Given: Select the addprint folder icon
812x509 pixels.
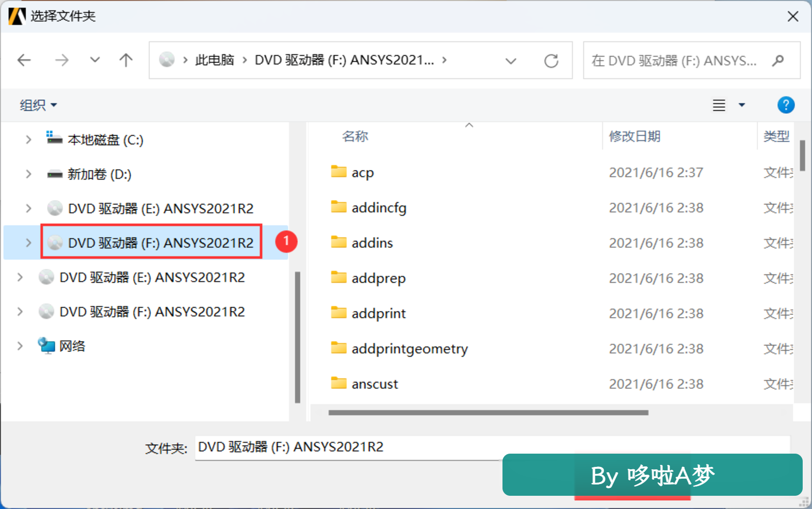Looking at the screenshot, I should click(338, 313).
